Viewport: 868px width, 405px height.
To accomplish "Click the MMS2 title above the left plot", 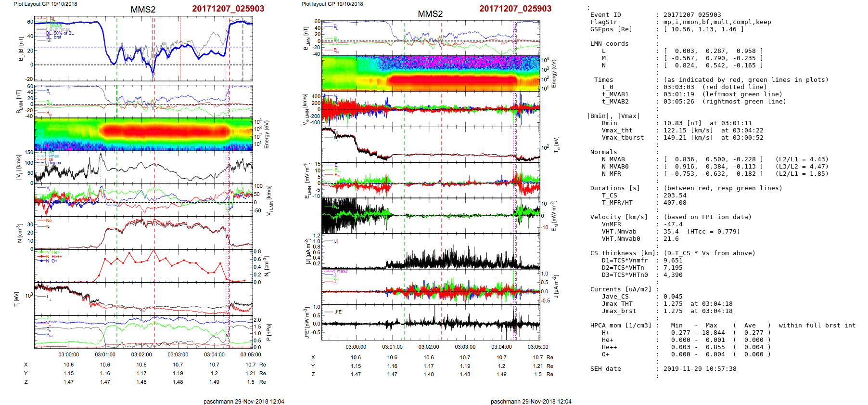I will coord(143,10).
